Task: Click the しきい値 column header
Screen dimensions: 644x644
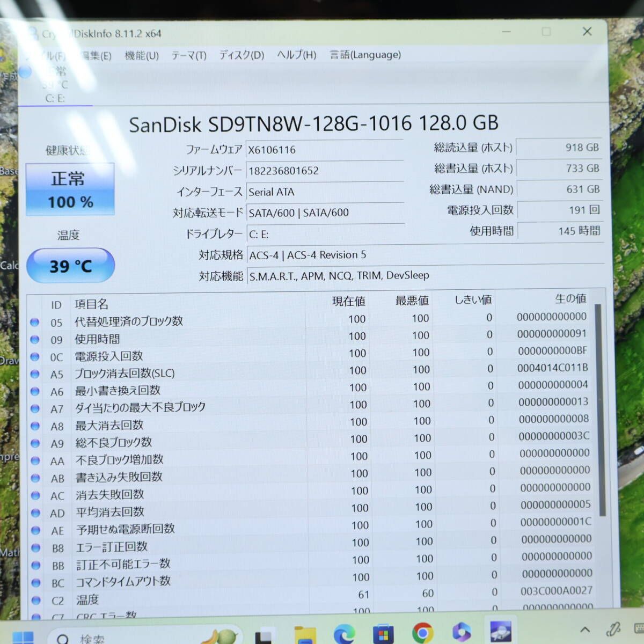Action: click(x=473, y=299)
